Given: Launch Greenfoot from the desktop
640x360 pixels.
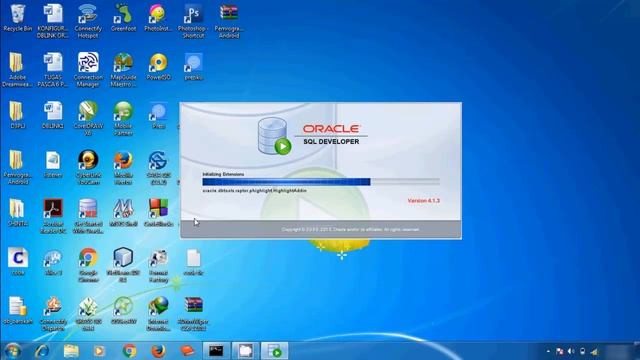Looking at the screenshot, I should 123,18.
